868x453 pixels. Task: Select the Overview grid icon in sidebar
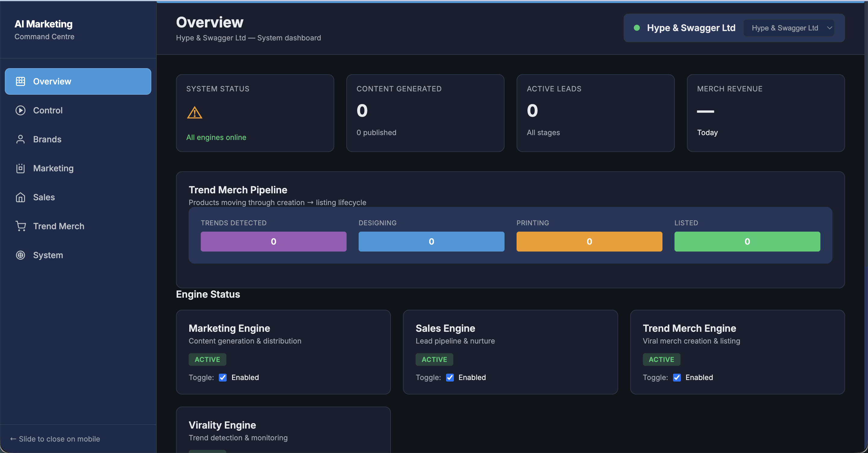(20, 81)
